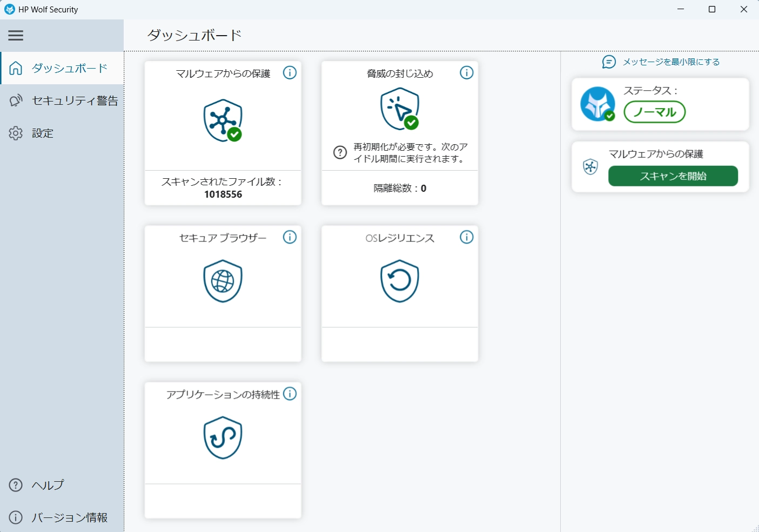Click the application persistence shield icon
The height and width of the screenshot is (532, 759).
[x=223, y=437]
